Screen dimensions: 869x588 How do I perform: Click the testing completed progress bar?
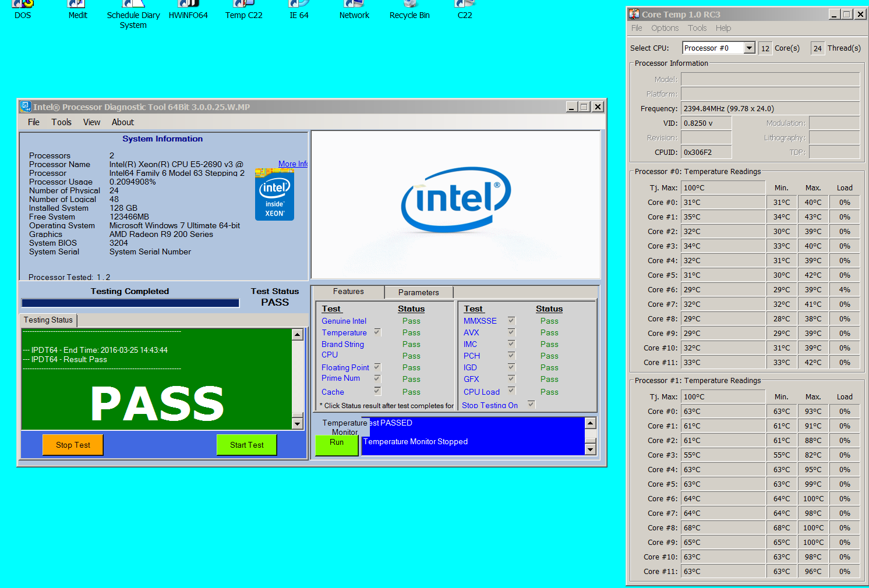(130, 303)
